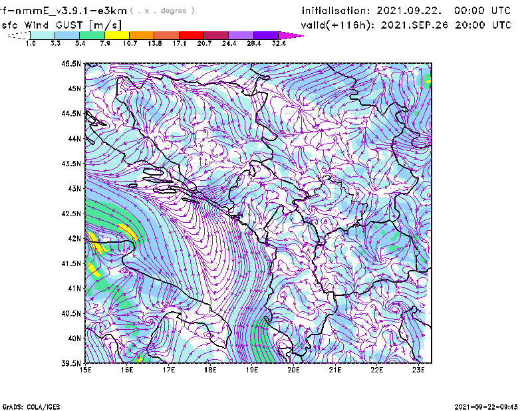Click the valid time 20:00 UTC
Screen dimensions: 532x411
pyautogui.click(x=483, y=25)
